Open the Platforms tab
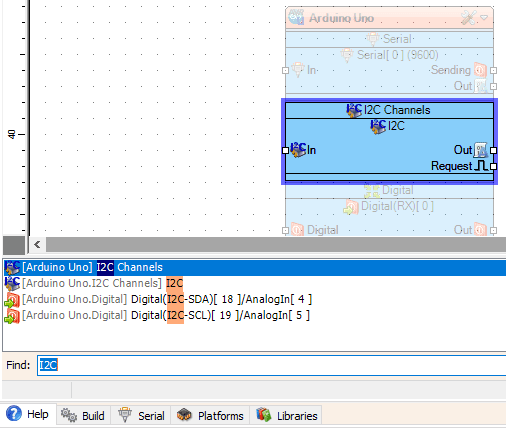This screenshot has width=506, height=428. [x=210, y=416]
